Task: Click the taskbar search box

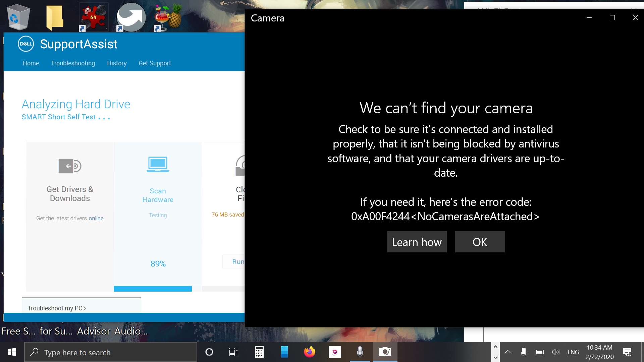Action: click(111, 352)
